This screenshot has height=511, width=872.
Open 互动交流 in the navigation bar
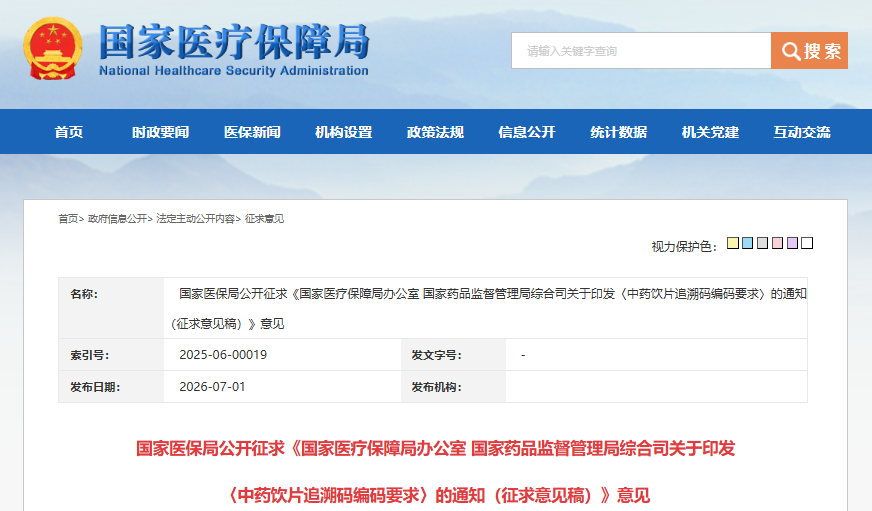pos(802,132)
